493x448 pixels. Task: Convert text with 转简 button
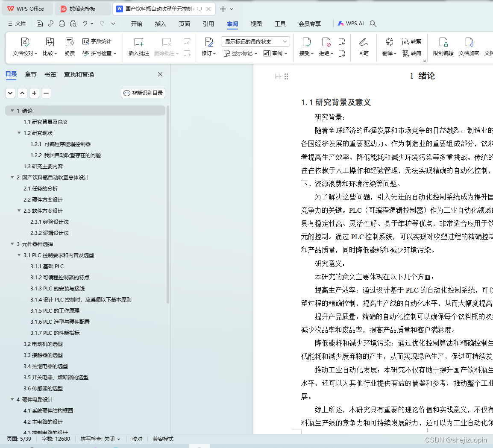(x=411, y=53)
